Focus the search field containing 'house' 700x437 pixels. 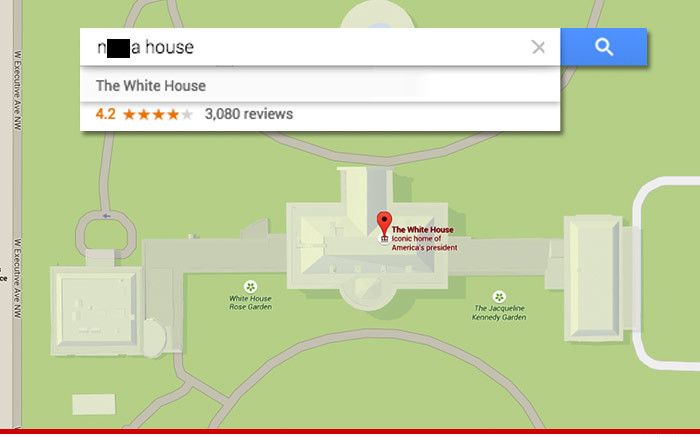click(x=320, y=47)
